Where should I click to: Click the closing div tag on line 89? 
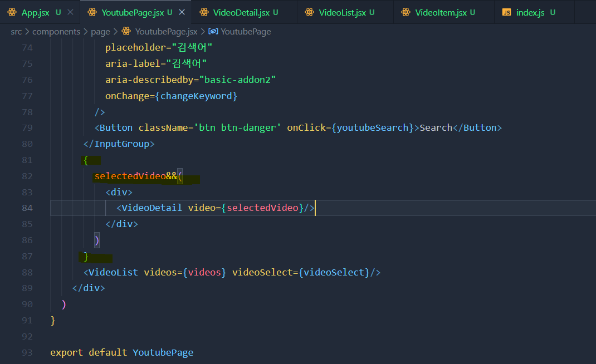(x=89, y=288)
